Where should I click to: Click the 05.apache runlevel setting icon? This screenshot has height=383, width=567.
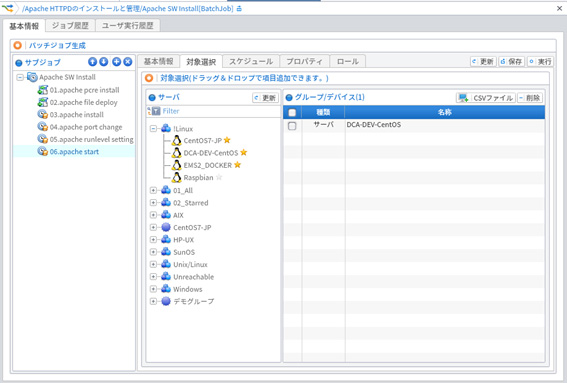[43, 139]
